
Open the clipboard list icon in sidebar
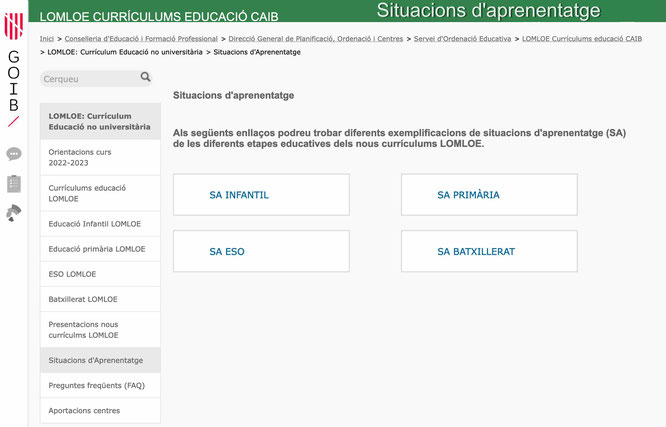14,184
